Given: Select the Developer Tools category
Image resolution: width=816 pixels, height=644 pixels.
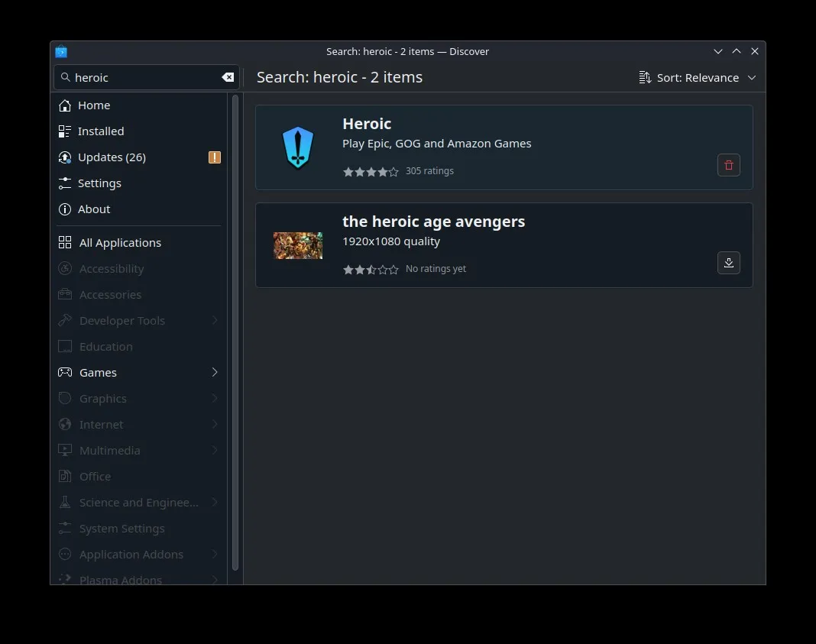Looking at the screenshot, I should 140,320.
